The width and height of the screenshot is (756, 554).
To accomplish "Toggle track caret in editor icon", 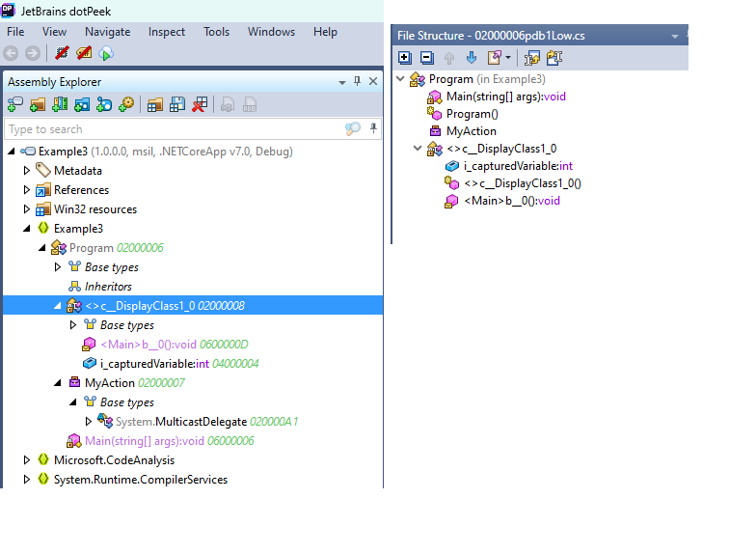I will tap(532, 58).
